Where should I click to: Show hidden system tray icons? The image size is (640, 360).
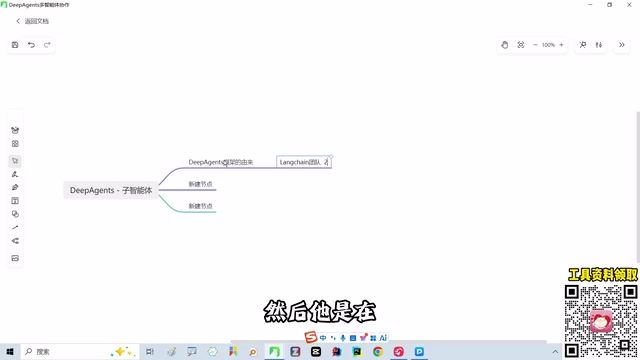pyautogui.click(x=555, y=351)
